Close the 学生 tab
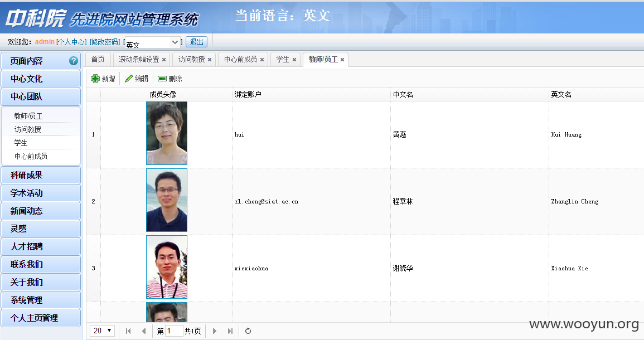Screen dimensions: 644x340 click(x=294, y=60)
